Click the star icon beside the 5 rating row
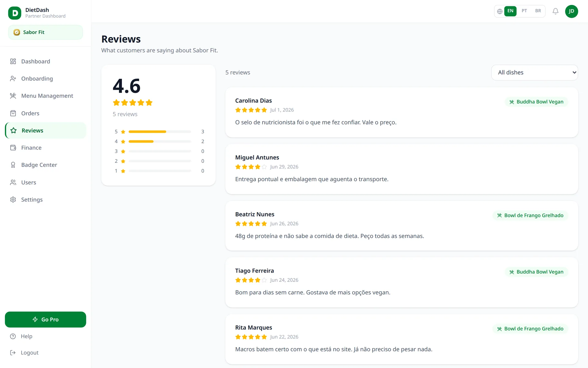 [123, 132]
